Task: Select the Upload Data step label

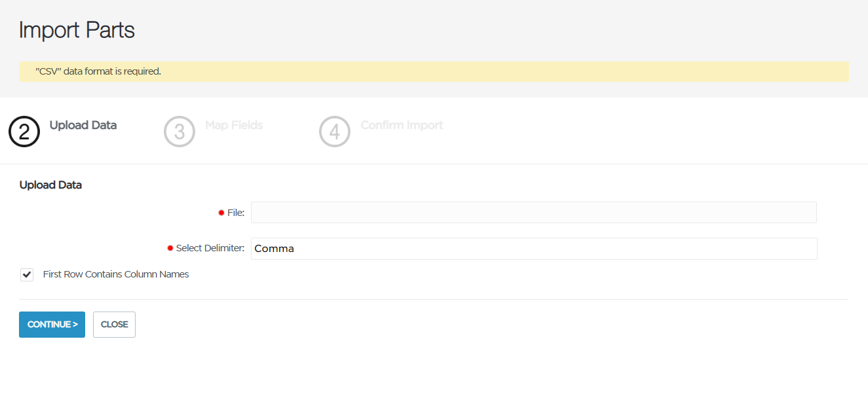Action: (83, 125)
